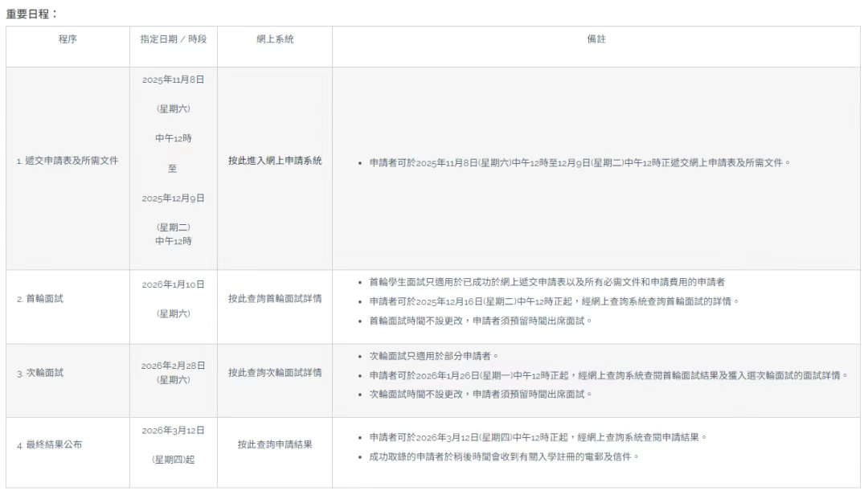This screenshot has width=868, height=491.
Task: Click note mentioning 2026年1月26日(星期一)
Action: click(609, 375)
